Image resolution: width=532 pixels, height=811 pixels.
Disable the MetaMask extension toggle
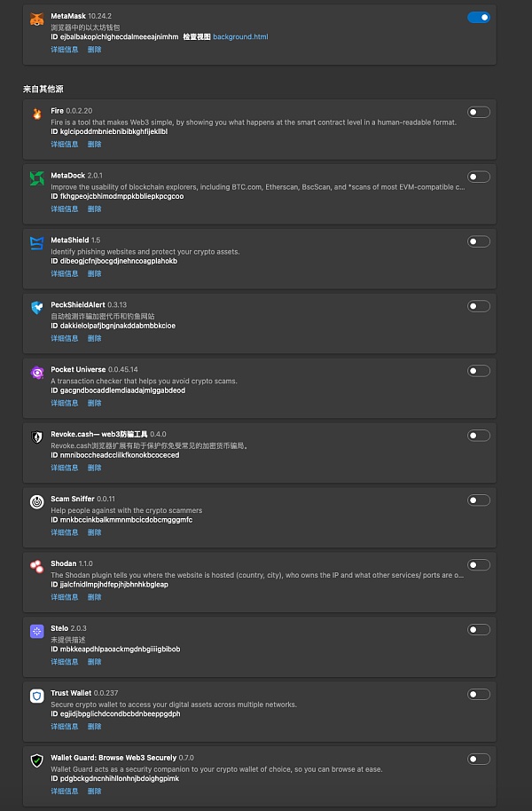478,17
